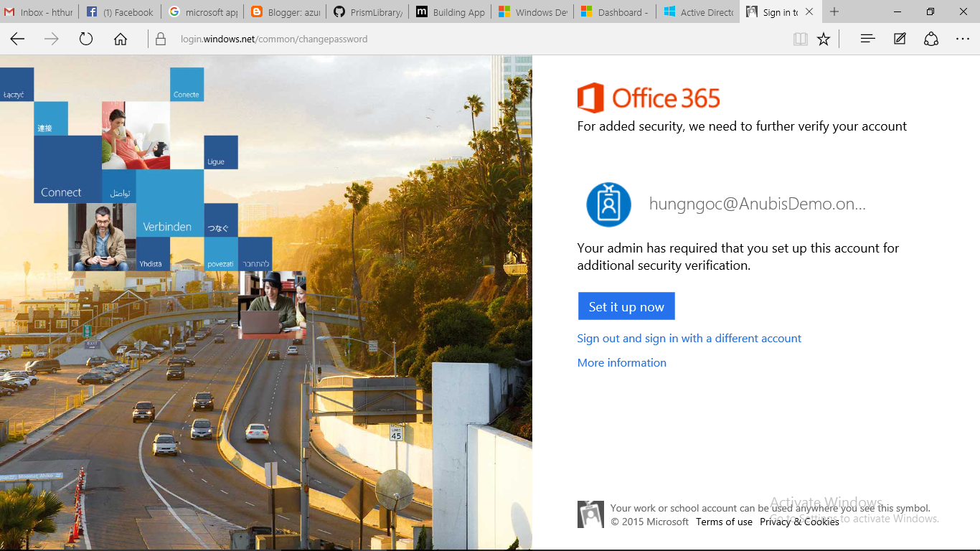Switch to the Active Directory tab
This screenshot has width=980, height=551.
pos(698,12)
